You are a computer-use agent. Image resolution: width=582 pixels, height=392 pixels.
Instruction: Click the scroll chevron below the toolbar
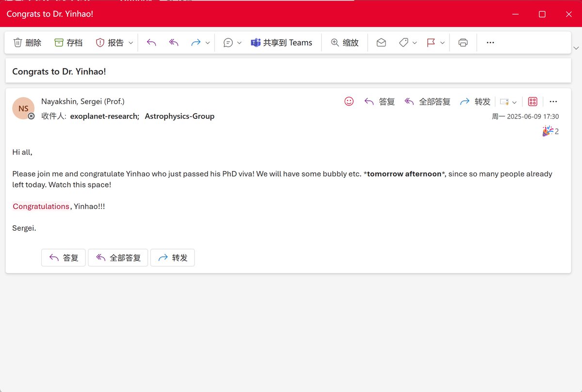coord(577,48)
